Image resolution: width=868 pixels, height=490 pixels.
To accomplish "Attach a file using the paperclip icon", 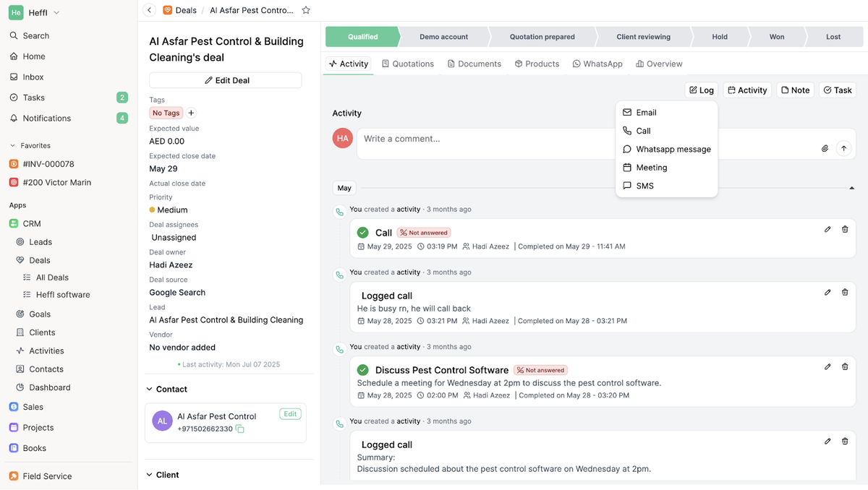I will pyautogui.click(x=825, y=147).
